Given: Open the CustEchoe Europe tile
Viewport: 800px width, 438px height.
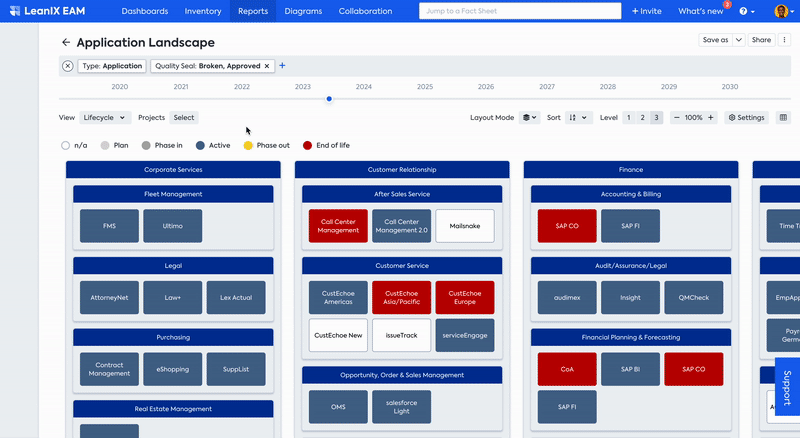Looking at the screenshot, I should (465, 298).
